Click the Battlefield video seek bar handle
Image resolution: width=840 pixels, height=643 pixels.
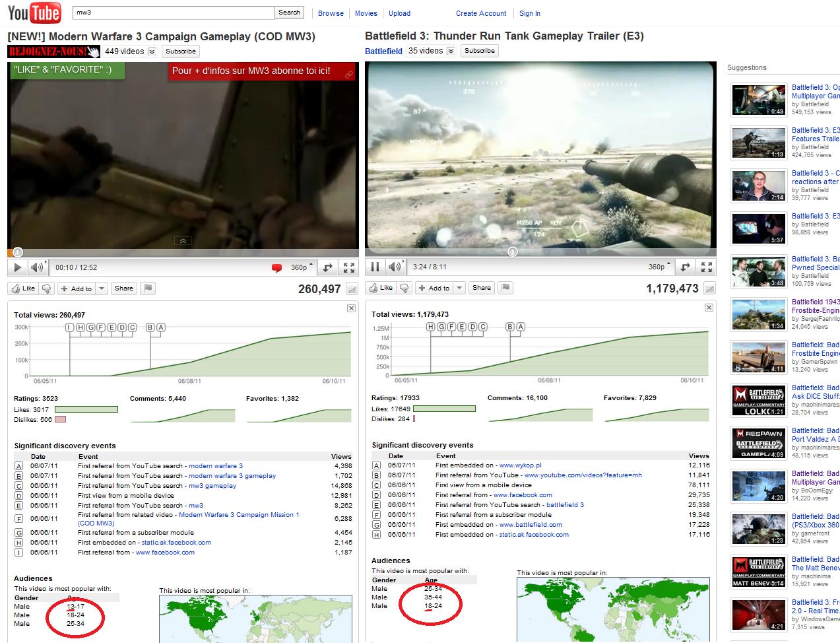point(512,252)
